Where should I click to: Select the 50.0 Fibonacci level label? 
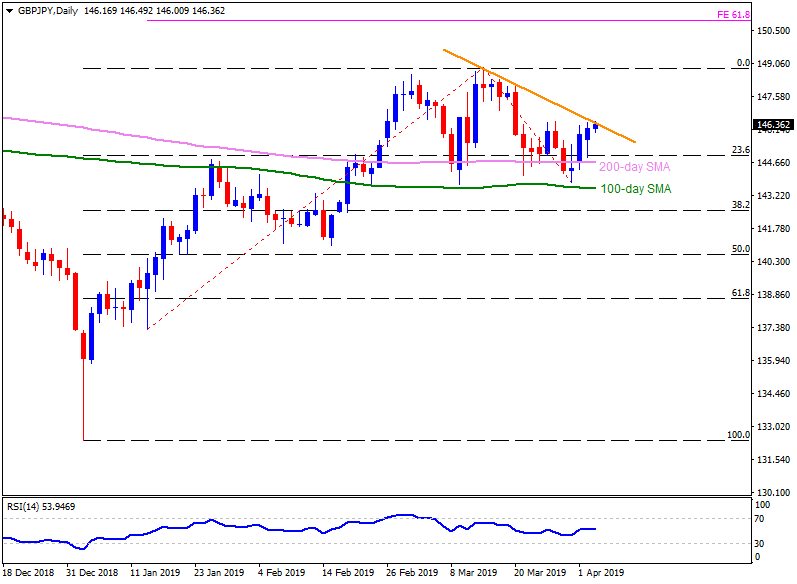[x=741, y=249]
